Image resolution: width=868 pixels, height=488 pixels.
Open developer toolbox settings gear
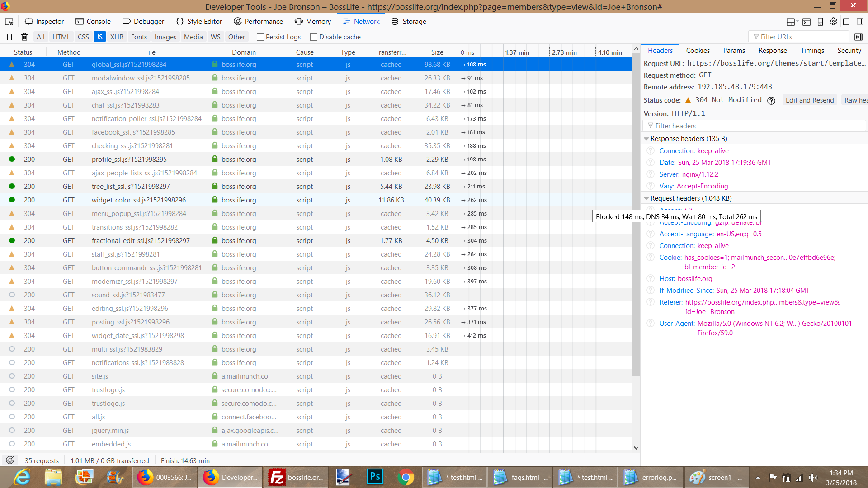(833, 22)
